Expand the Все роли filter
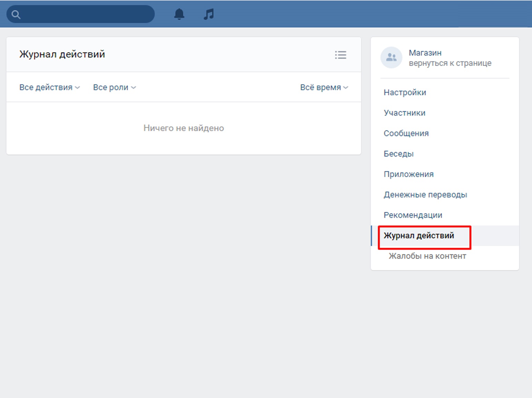Screen dimensions: 532x398 click(114, 88)
